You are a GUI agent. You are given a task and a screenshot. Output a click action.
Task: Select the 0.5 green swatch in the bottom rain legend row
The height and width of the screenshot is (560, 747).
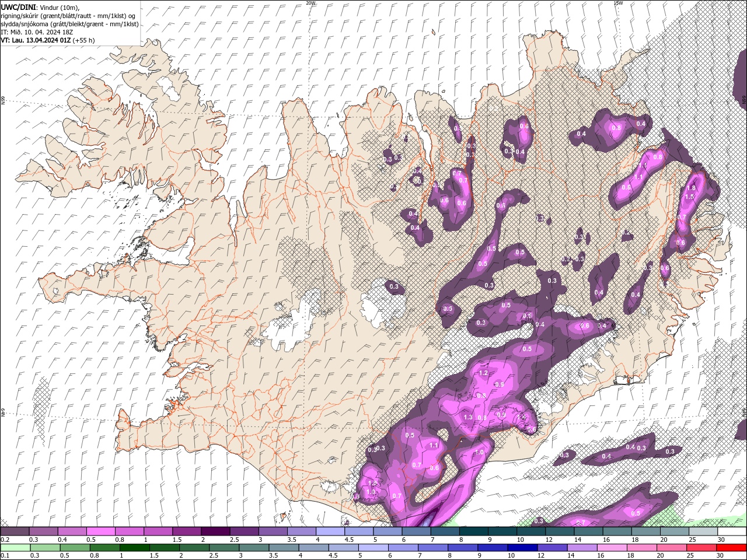75,548
